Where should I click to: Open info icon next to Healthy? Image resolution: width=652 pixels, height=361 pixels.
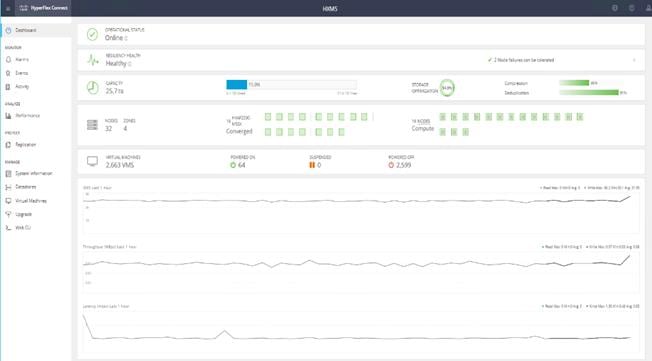(130, 64)
